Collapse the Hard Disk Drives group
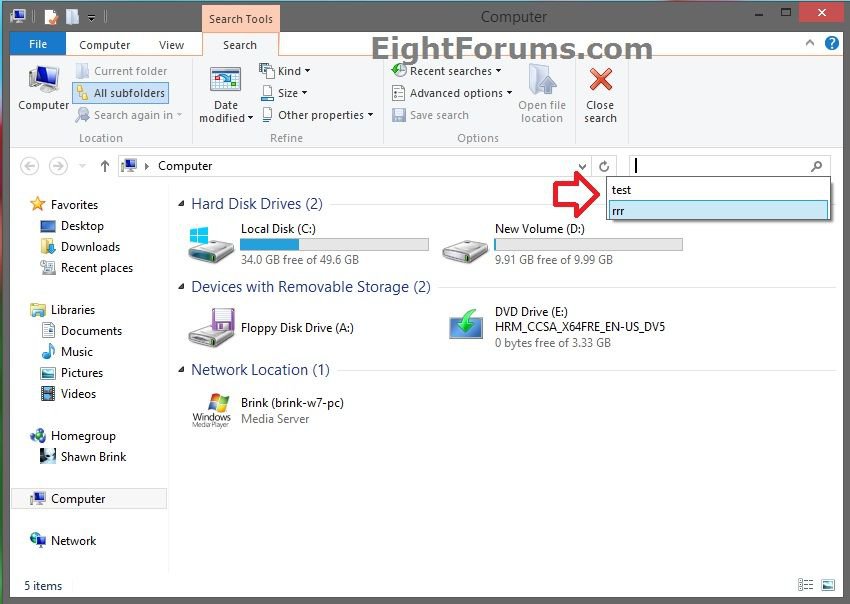 [x=181, y=204]
